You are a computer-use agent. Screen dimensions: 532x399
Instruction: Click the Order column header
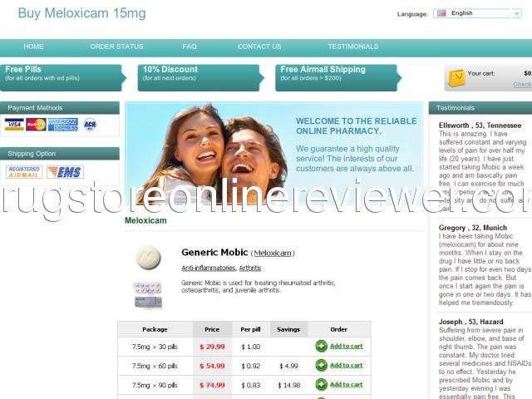click(x=338, y=329)
